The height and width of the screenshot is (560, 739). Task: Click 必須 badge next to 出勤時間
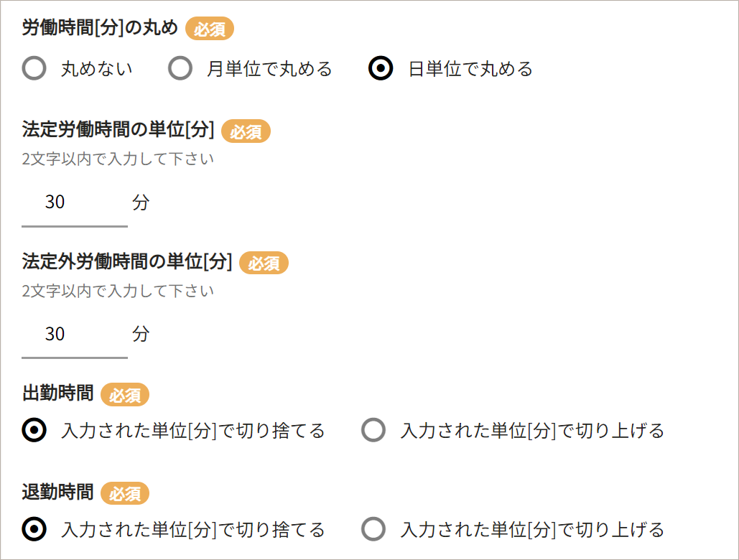[x=125, y=395]
